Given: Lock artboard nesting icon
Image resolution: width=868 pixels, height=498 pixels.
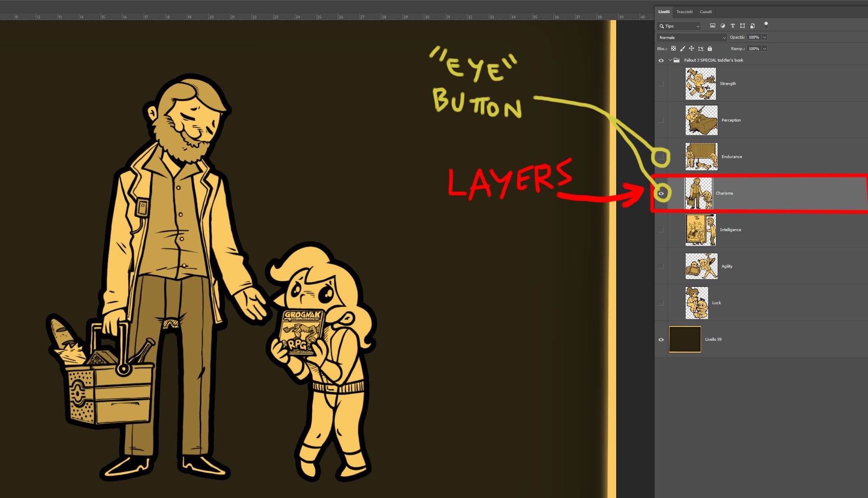Looking at the screenshot, I should [701, 48].
